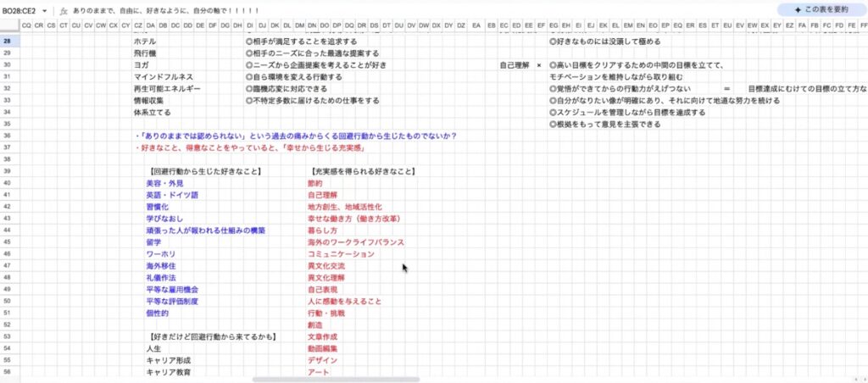Click the cell 節約

pyautogui.click(x=315, y=183)
